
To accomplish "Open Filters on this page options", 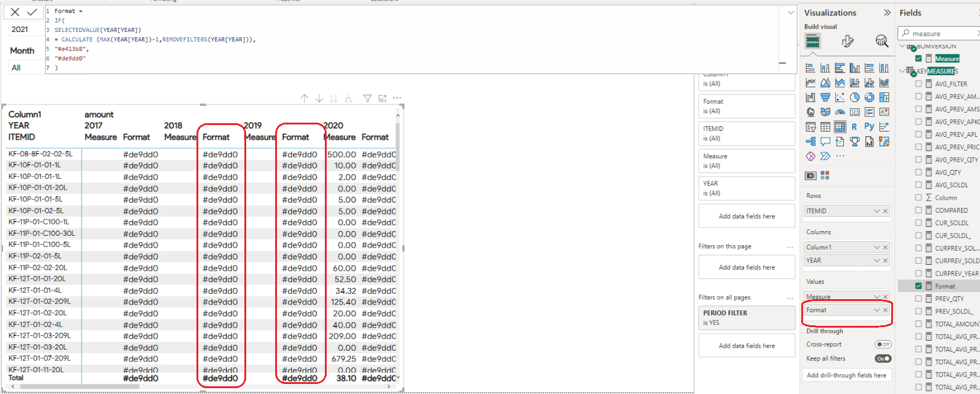I will tap(790, 246).
